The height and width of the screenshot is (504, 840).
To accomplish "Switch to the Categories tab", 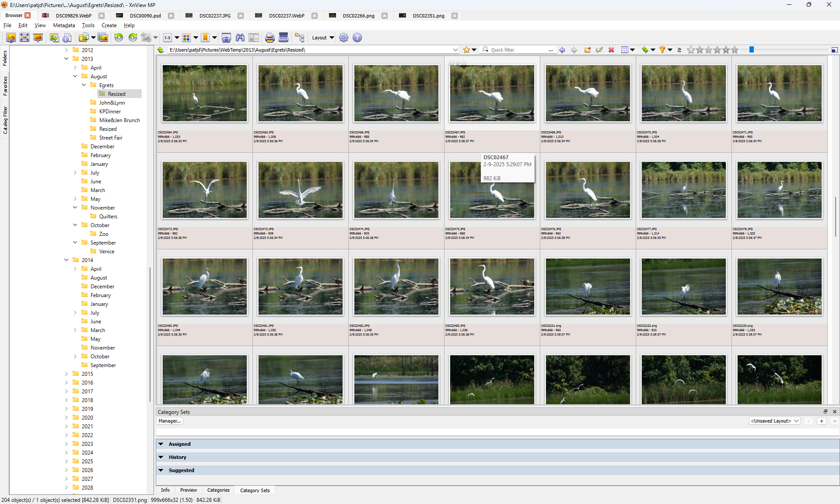I will [218, 490].
